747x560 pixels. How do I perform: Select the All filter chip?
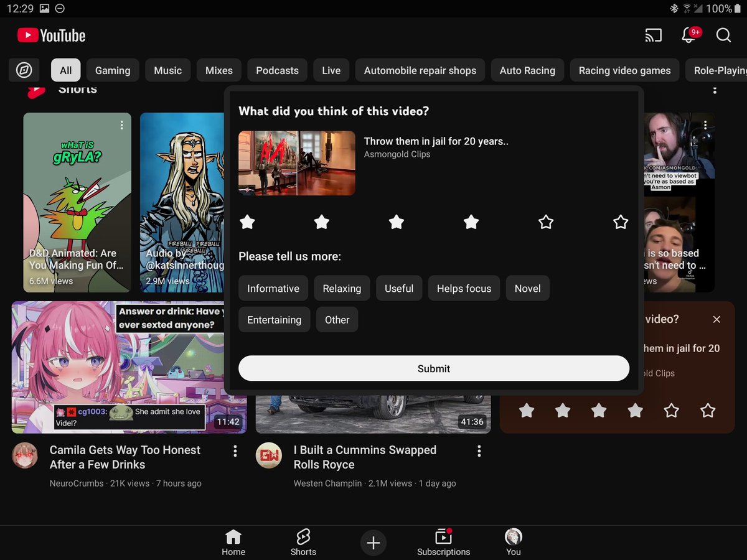click(66, 70)
